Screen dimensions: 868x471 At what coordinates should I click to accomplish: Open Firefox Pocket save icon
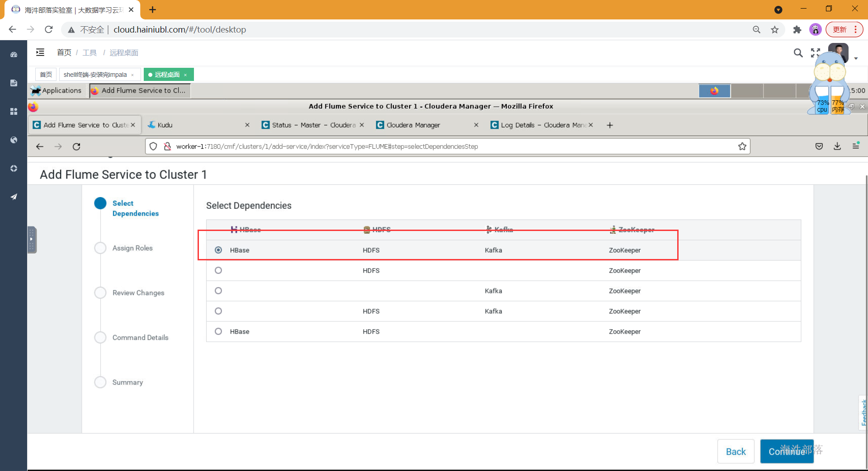pos(819,146)
